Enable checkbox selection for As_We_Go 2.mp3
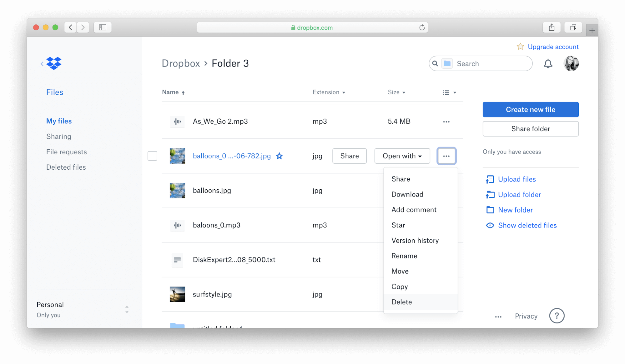The image size is (625, 364). (x=153, y=121)
